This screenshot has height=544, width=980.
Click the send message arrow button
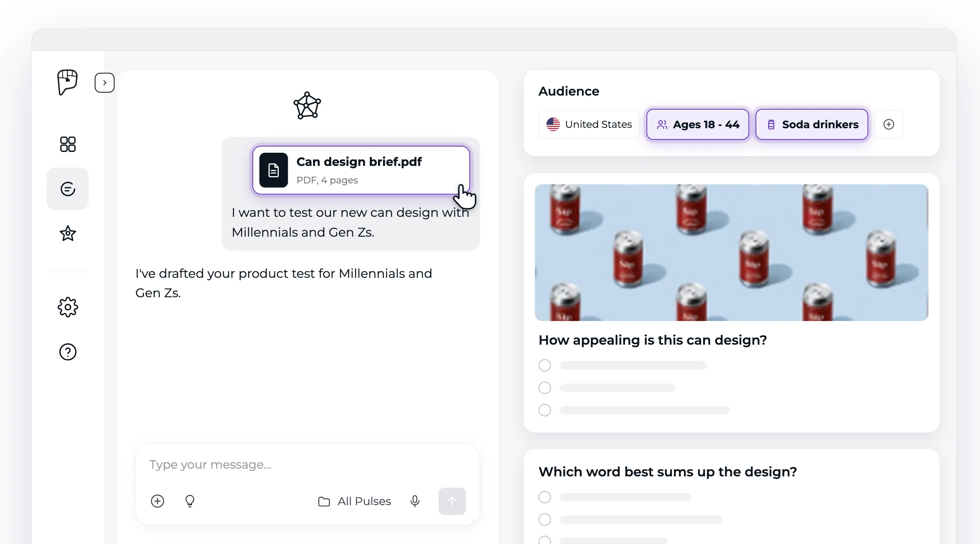point(452,501)
